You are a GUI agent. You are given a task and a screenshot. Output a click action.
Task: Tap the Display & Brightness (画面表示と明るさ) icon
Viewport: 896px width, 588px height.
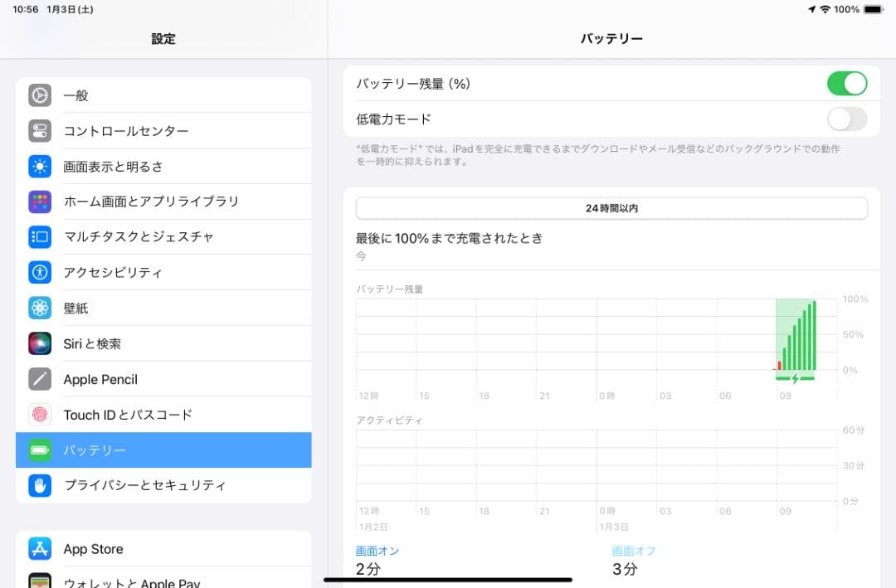pyautogui.click(x=40, y=167)
